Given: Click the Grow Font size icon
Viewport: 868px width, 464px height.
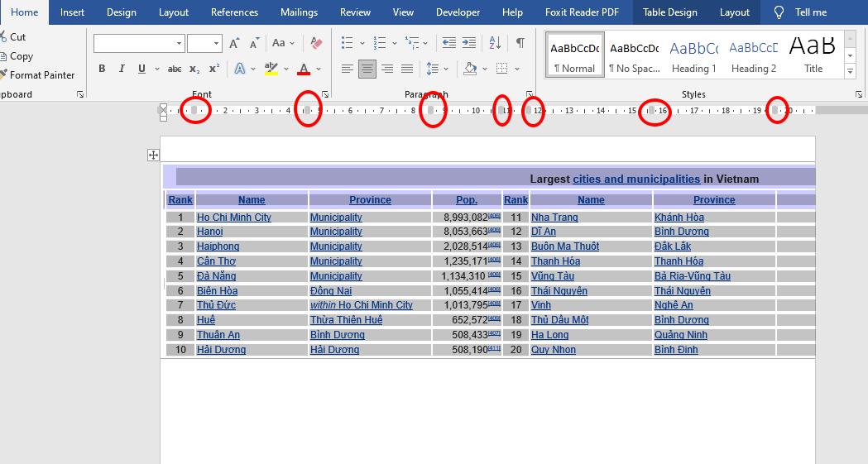Looking at the screenshot, I should point(235,43).
